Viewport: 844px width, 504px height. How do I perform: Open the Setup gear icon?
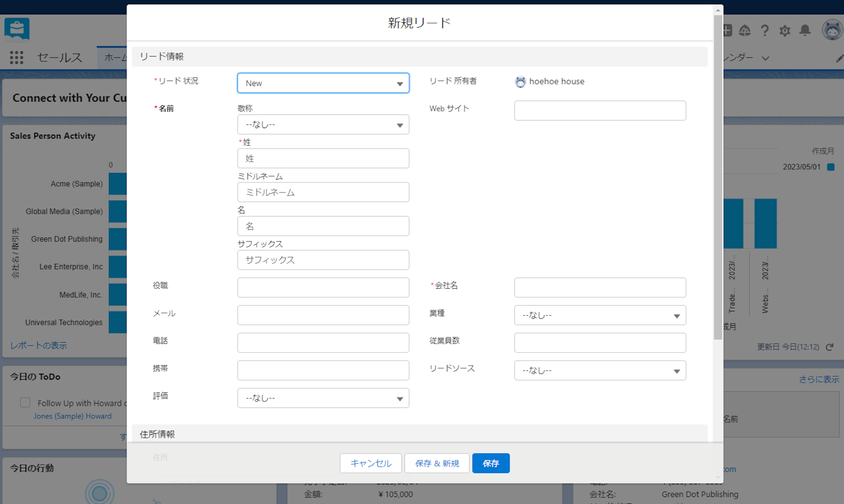coord(785,30)
